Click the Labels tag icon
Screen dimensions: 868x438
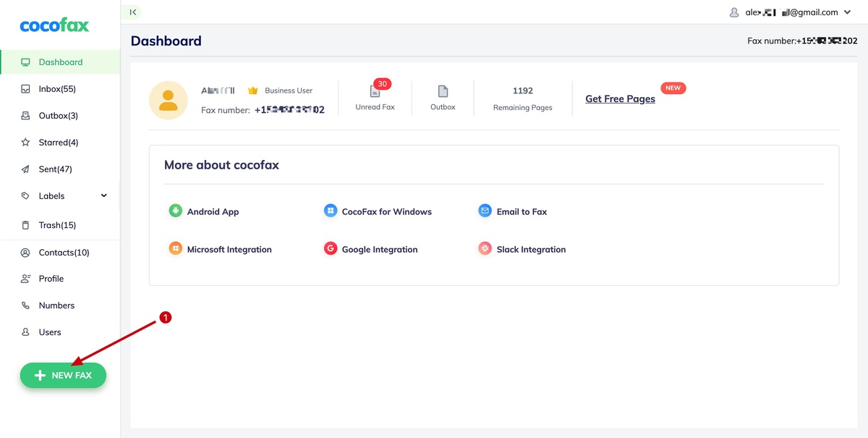pos(25,196)
